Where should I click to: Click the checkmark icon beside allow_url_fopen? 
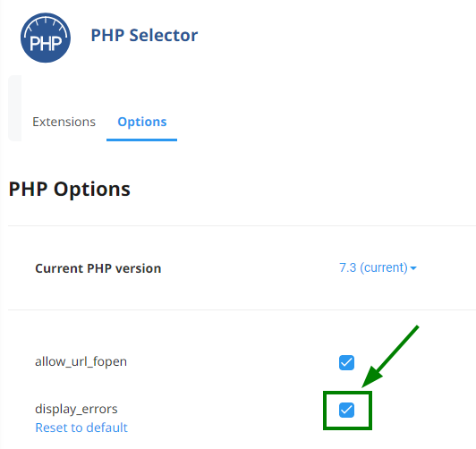click(x=346, y=362)
